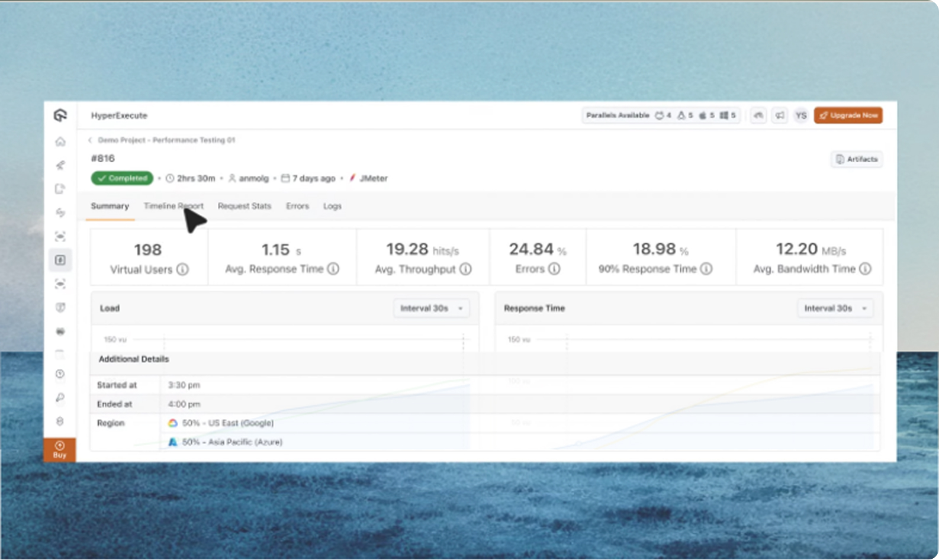The height and width of the screenshot is (560, 939).
Task: Click the JMeter framework label
Action: [374, 178]
